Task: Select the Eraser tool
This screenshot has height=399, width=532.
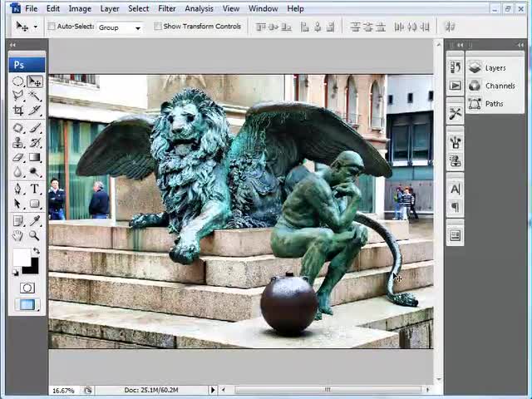Action: pos(18,158)
